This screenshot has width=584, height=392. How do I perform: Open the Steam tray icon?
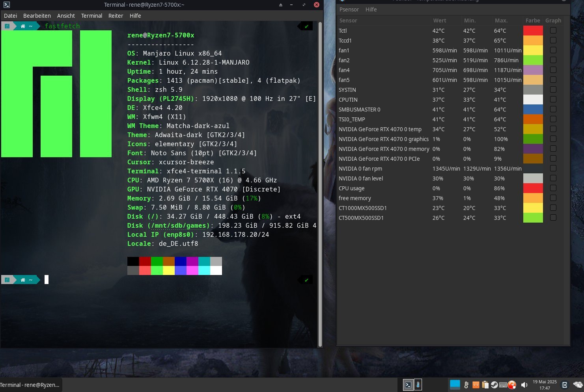coord(494,385)
